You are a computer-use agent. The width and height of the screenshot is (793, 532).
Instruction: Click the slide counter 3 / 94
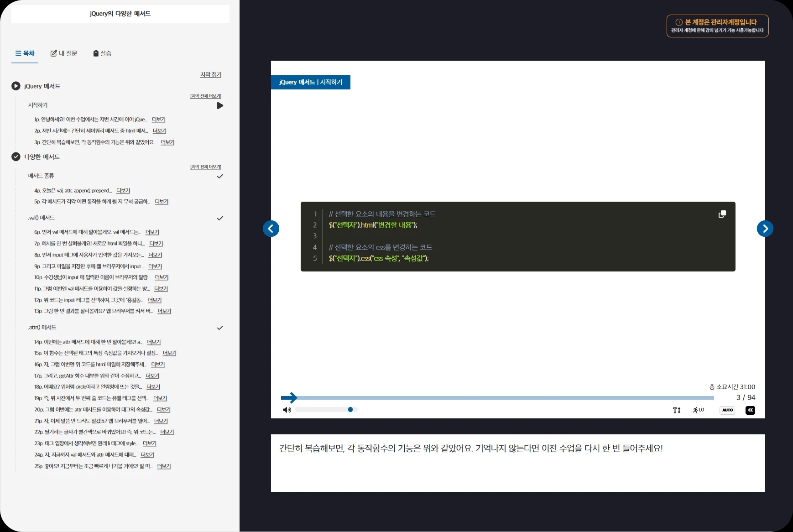click(x=746, y=397)
